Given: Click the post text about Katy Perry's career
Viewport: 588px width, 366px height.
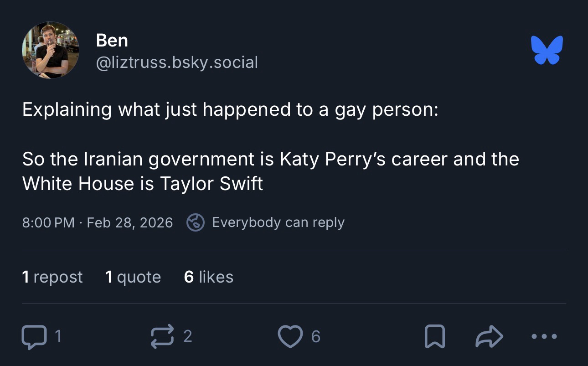Looking at the screenshot, I should click(270, 171).
